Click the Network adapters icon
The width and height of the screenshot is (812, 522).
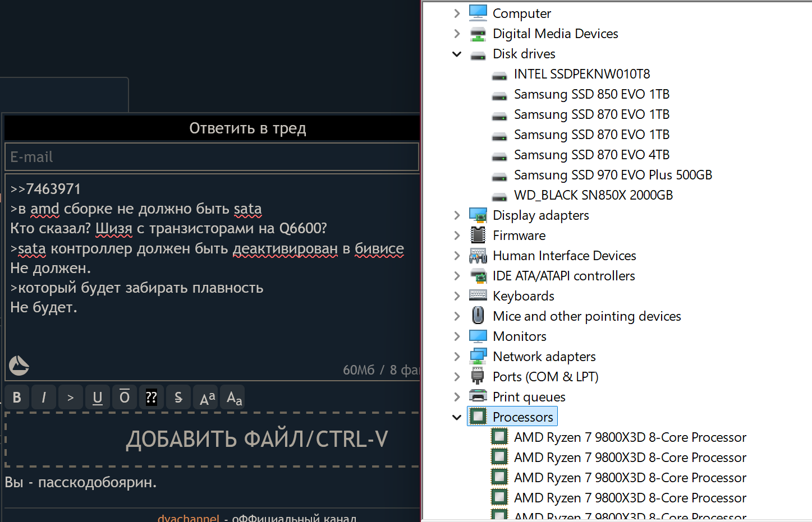[x=478, y=357]
